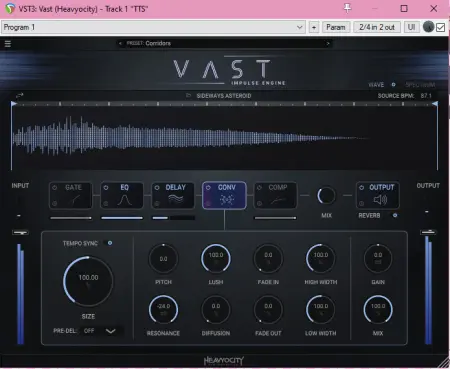The image size is (450, 369).
Task: Select the CONV module tab
Action: 224,195
